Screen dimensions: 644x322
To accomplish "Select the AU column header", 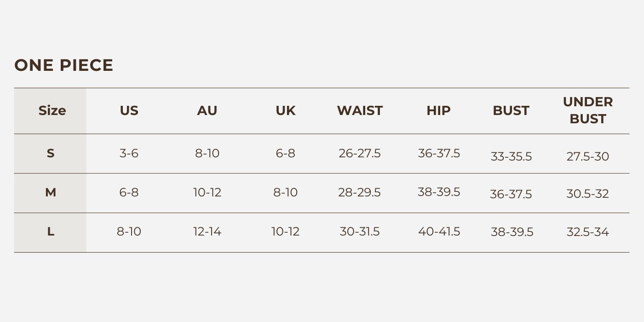I will click(207, 111).
